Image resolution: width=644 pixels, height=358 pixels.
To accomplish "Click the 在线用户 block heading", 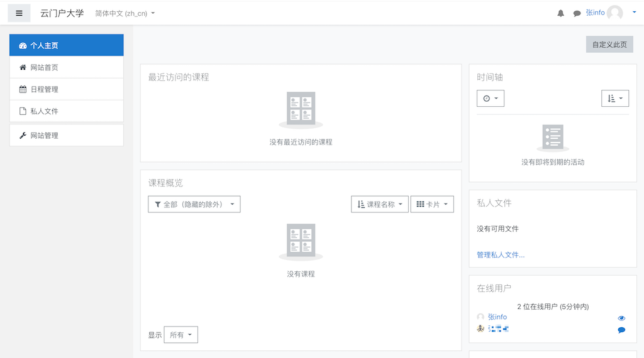I will (494, 288).
